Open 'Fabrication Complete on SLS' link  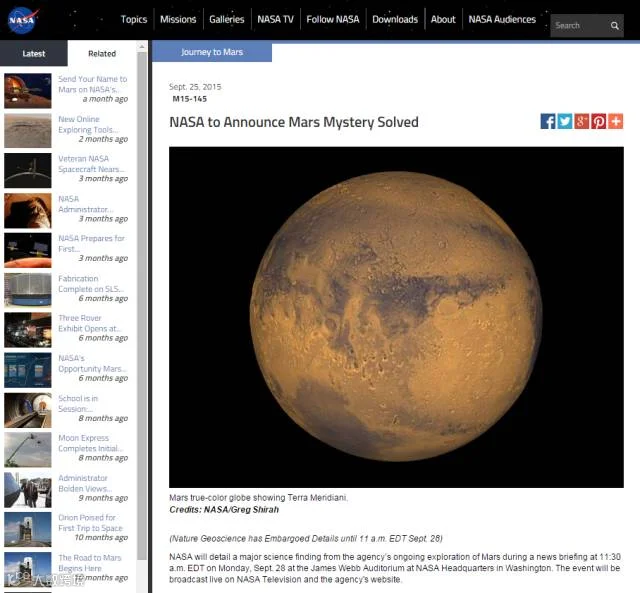click(x=91, y=284)
